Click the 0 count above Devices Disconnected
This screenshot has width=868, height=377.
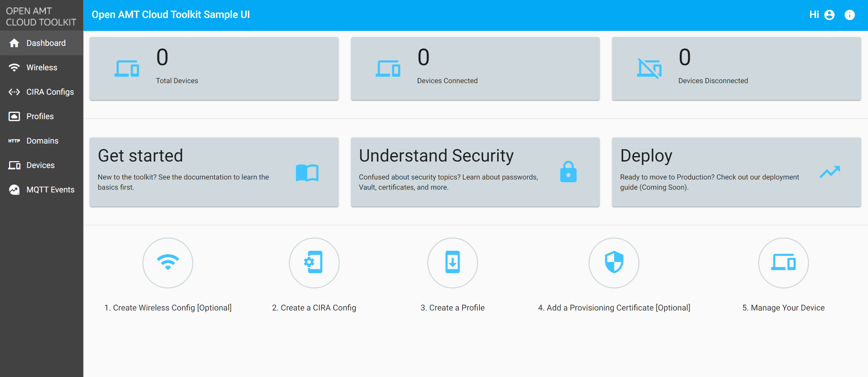685,57
